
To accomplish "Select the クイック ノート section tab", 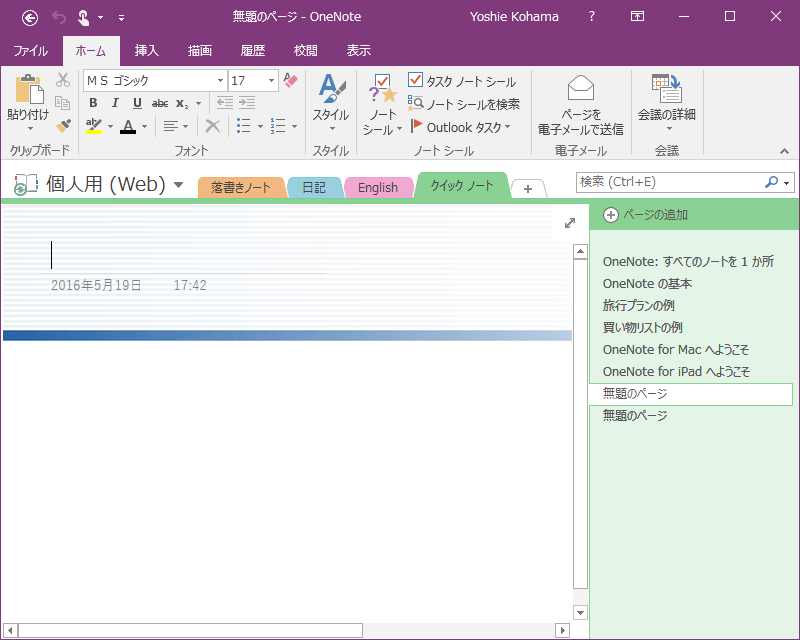I will (462, 185).
